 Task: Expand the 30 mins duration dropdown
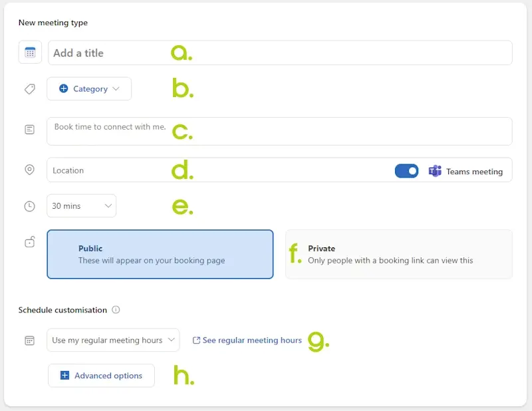click(81, 206)
